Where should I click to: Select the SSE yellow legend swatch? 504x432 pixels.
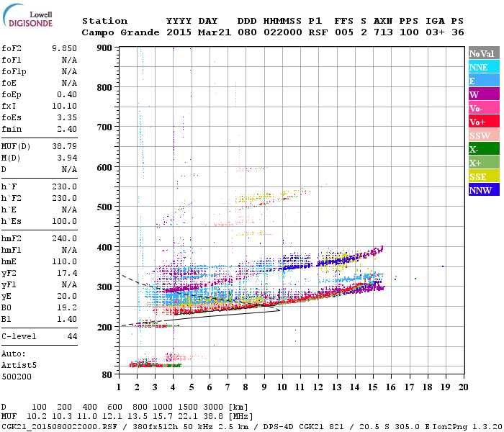coord(484,176)
